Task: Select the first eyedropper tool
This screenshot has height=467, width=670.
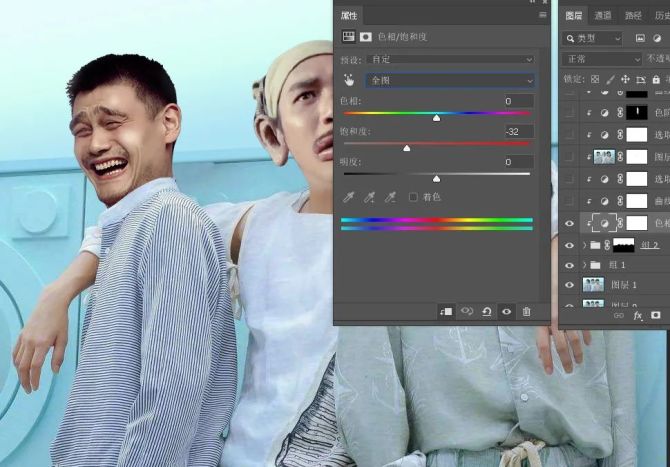Action: click(349, 197)
